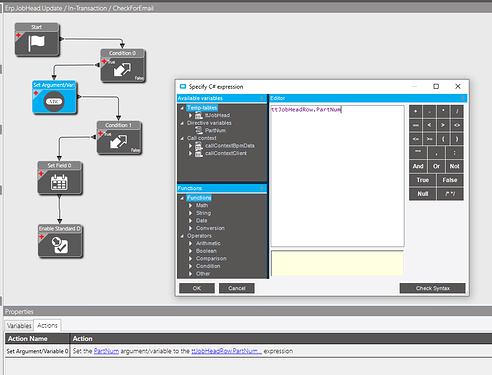Expand the ttJobHead tree node
Image resolution: width=492 pixels, height=375 pixels.
[190, 115]
